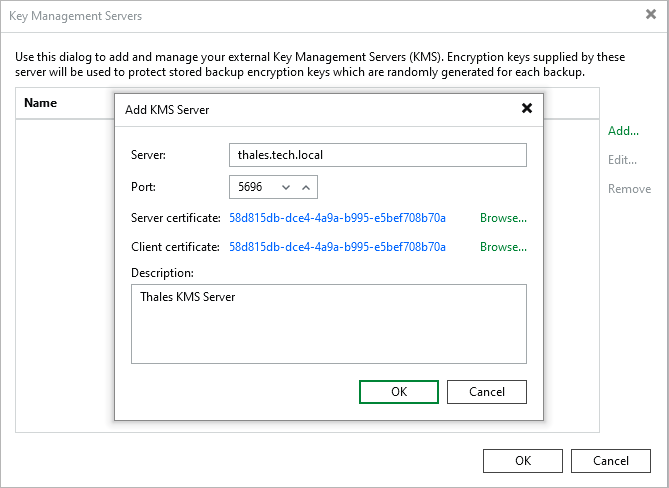
Task: Click the Description box with Thales KMS Server
Action: (x=329, y=324)
